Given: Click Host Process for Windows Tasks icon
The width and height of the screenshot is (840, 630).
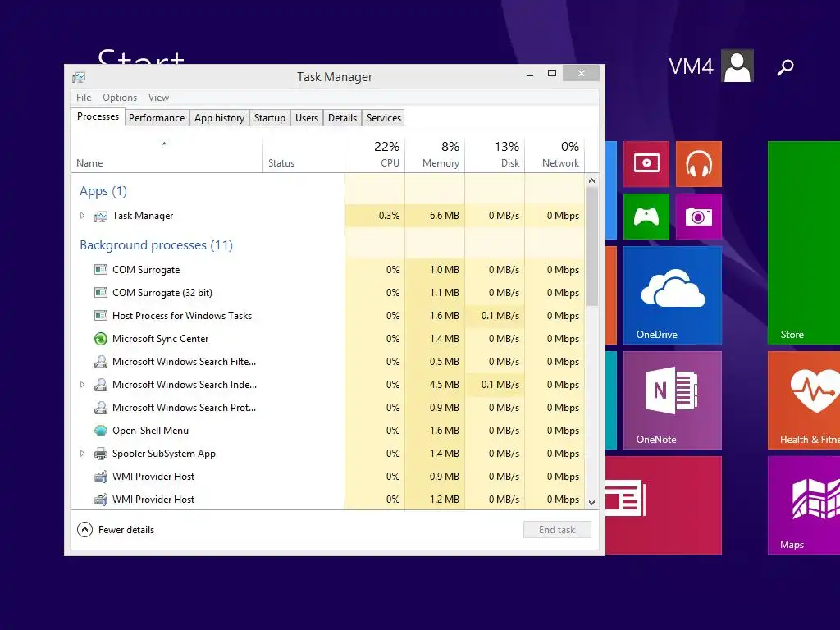Looking at the screenshot, I should (x=101, y=316).
